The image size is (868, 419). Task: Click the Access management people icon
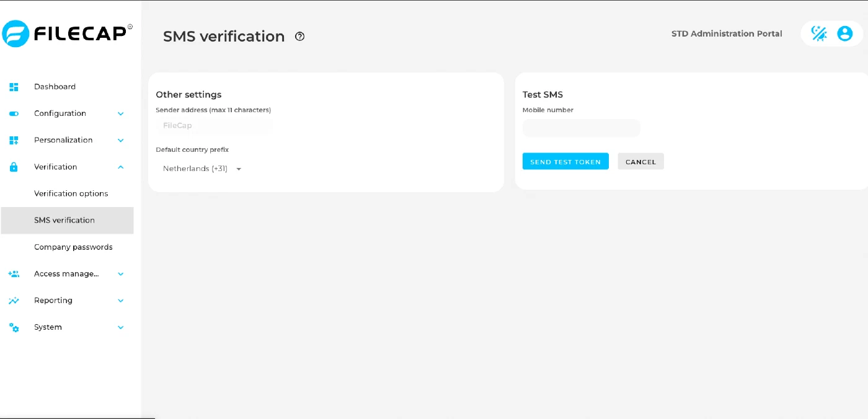tap(14, 273)
